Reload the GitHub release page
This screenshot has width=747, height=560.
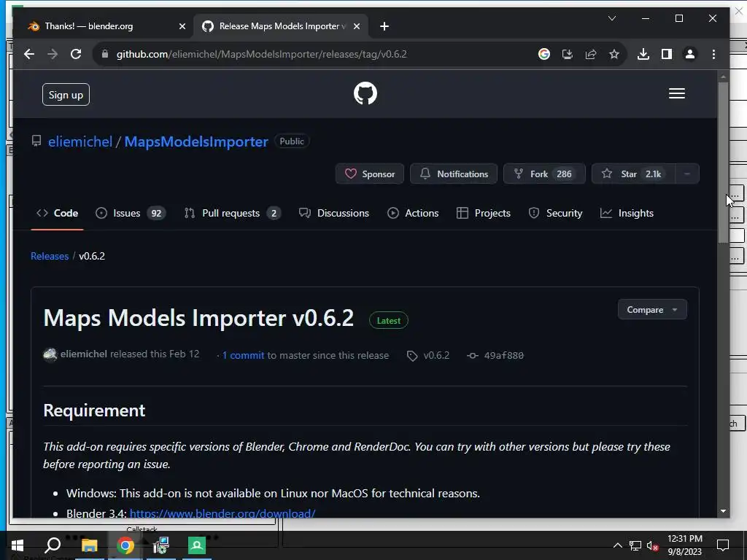(x=76, y=54)
